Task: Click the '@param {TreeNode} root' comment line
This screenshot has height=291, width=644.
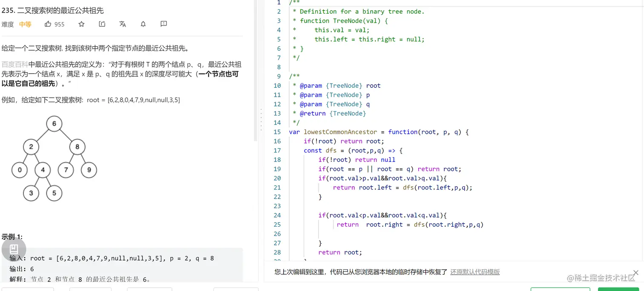Action: point(336,86)
